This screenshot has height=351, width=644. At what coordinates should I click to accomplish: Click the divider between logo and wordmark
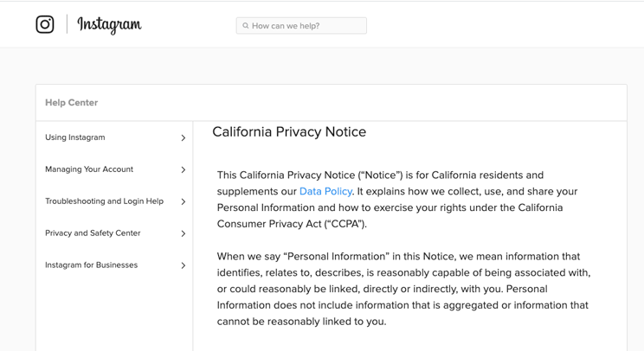(x=67, y=24)
